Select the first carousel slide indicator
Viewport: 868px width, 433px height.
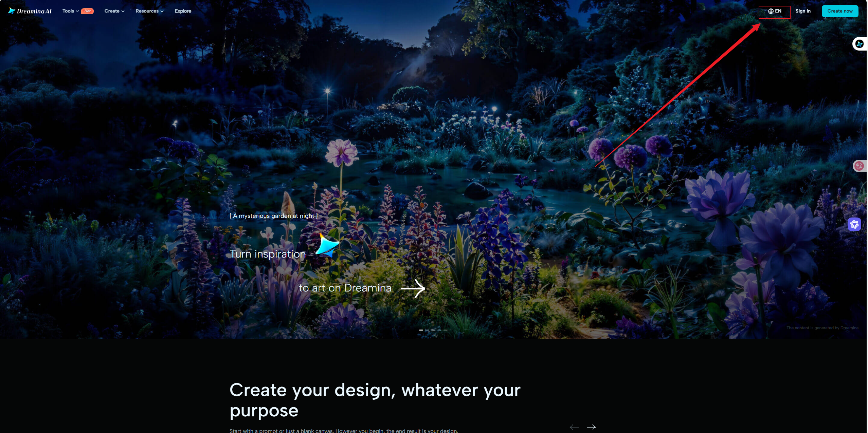click(x=421, y=330)
